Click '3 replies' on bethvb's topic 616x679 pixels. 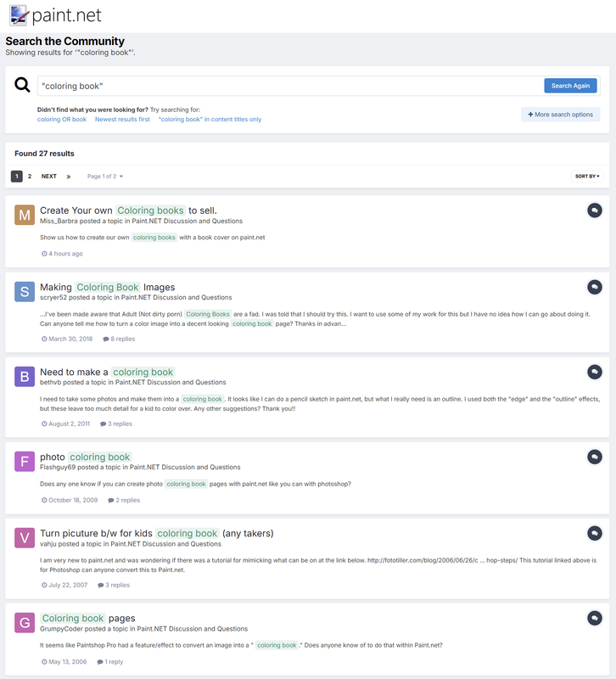point(116,424)
